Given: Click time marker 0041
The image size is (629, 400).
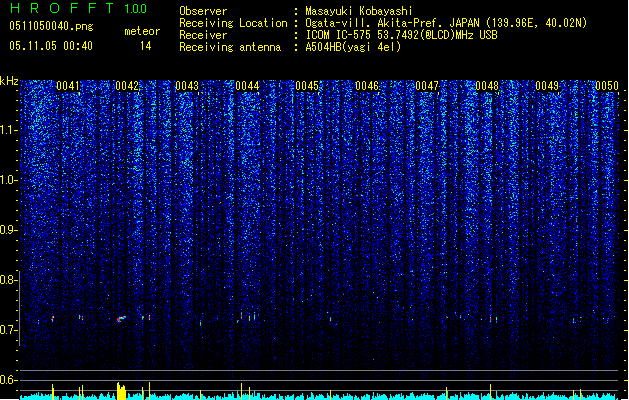Looking at the screenshot, I should [x=68, y=86].
